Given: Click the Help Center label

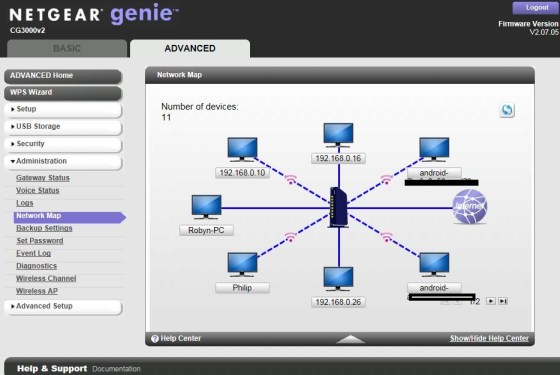Looking at the screenshot, I should [x=181, y=339].
